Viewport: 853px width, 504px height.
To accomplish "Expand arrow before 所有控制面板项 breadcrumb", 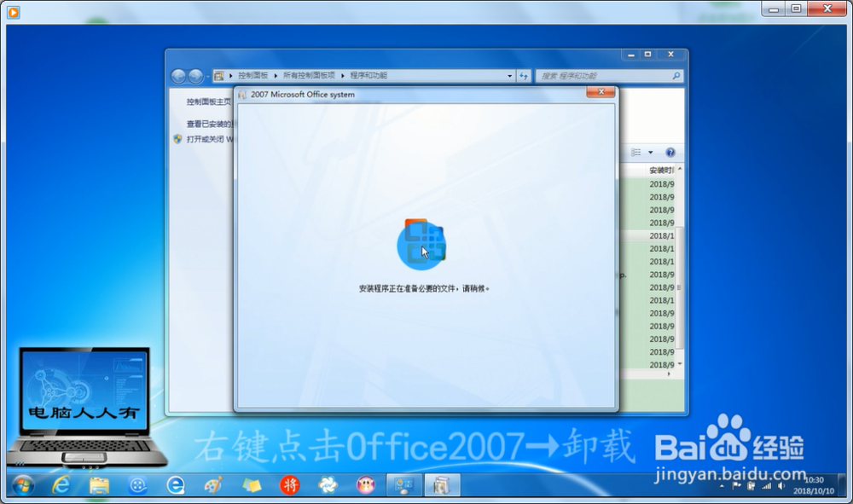I will point(276,76).
